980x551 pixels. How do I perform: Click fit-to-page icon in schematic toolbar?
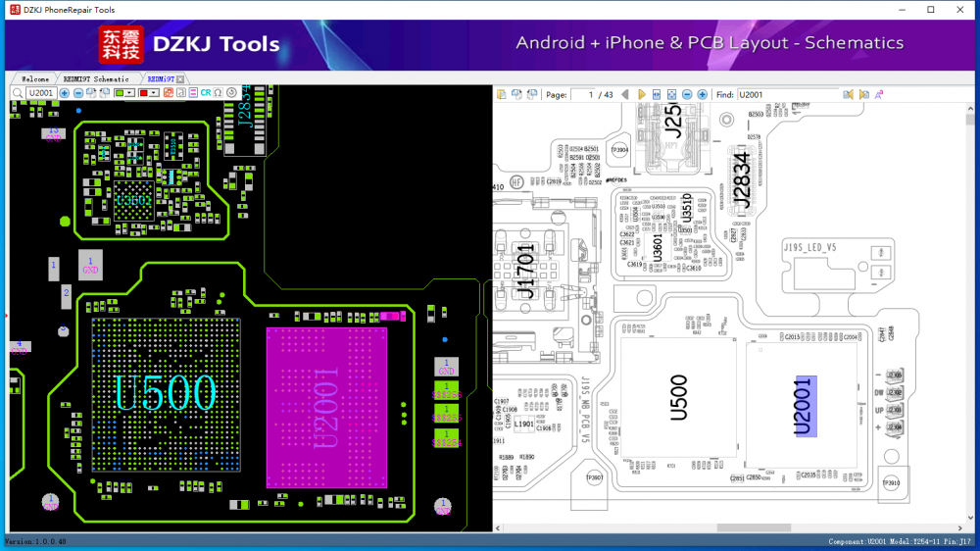[671, 94]
